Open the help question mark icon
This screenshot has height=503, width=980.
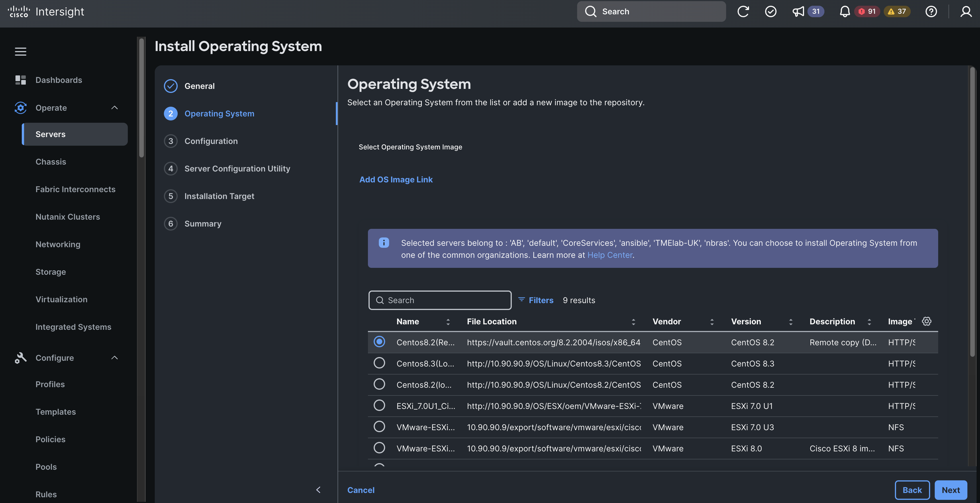click(931, 11)
